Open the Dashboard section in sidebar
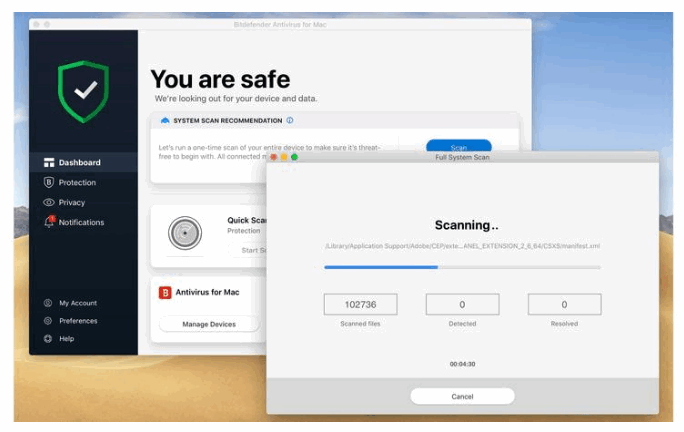 [83, 162]
